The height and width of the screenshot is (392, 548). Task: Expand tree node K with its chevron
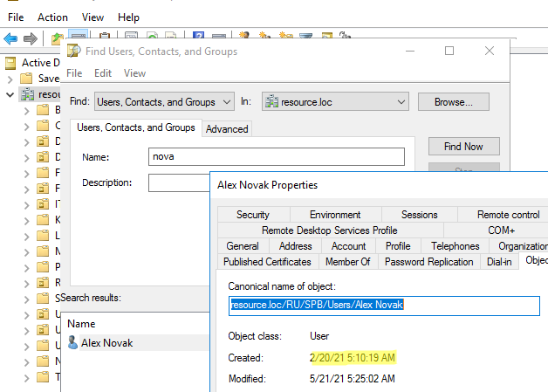[26, 221]
